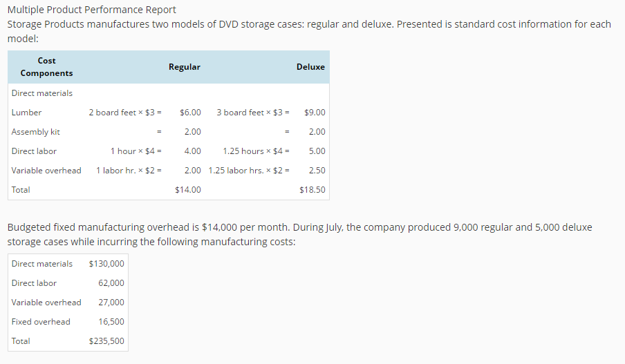Viewport: 625px width, 364px height.
Task: Click the 27,000 variable overhead amount
Action: point(111,303)
